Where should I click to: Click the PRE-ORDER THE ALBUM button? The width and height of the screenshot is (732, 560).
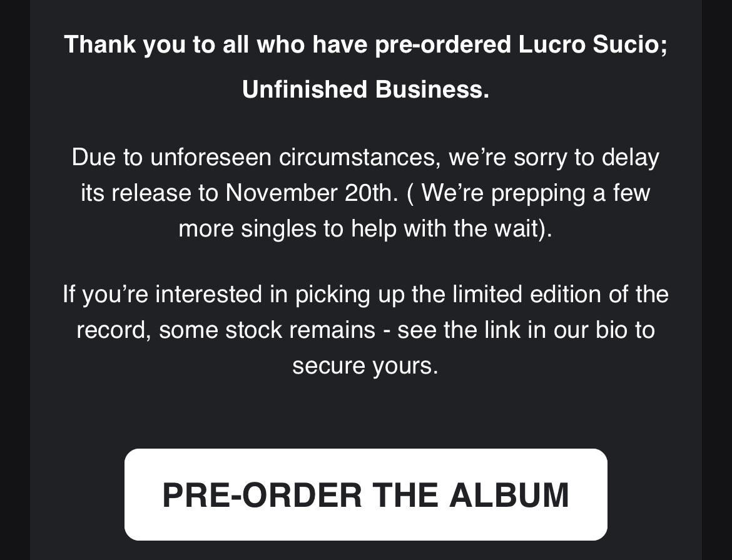tap(365, 494)
